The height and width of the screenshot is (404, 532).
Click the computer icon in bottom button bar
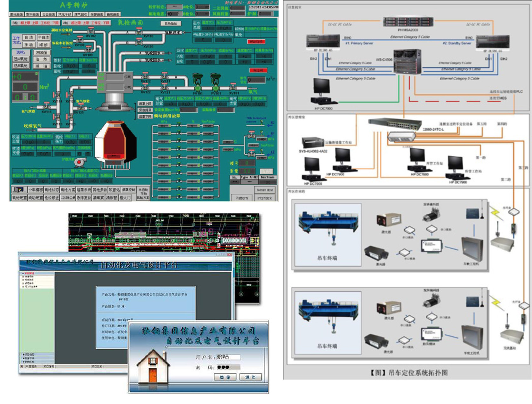[19, 190]
